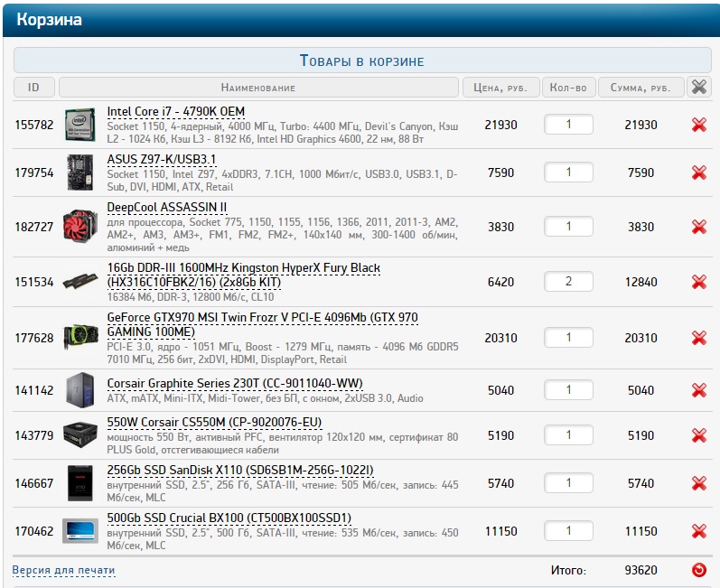Click the red recalculate total icon

(x=699, y=570)
